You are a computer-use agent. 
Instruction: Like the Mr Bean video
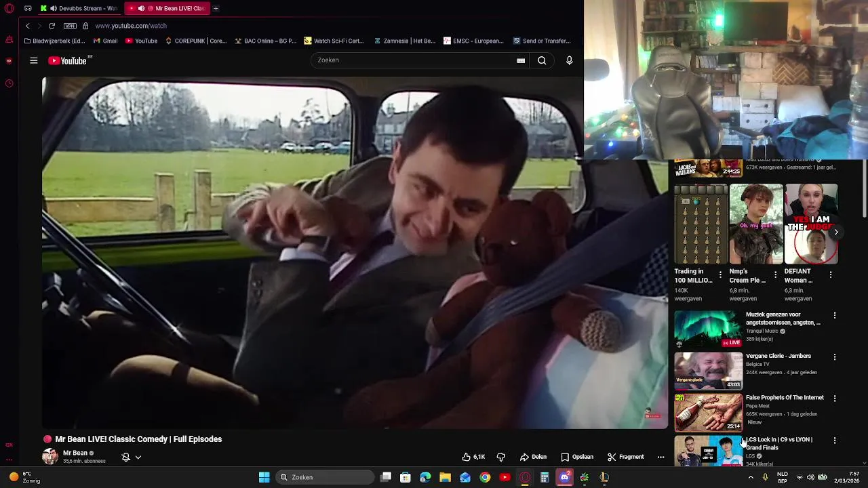pos(474,457)
